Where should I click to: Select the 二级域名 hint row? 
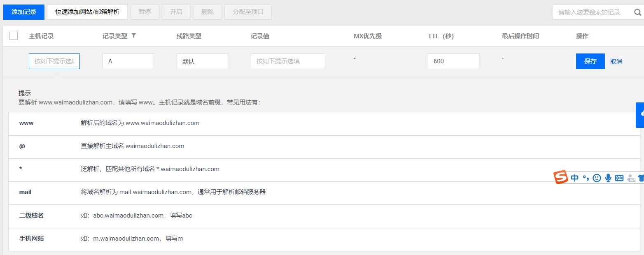324,216
